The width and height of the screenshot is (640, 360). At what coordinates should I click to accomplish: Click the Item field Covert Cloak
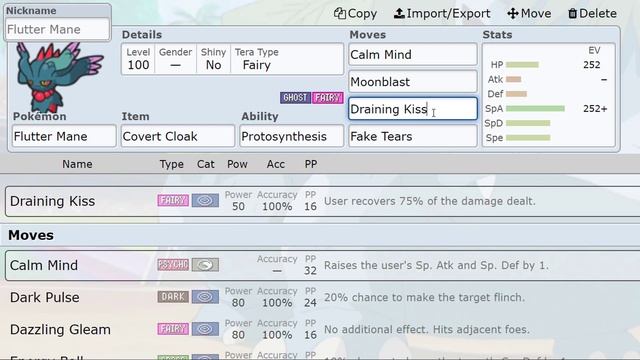pos(178,136)
